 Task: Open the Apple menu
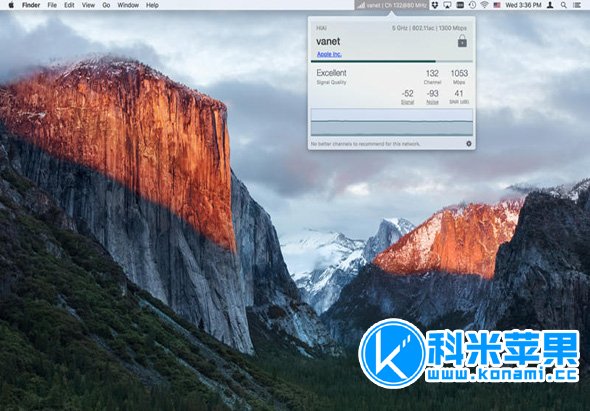[11, 5]
